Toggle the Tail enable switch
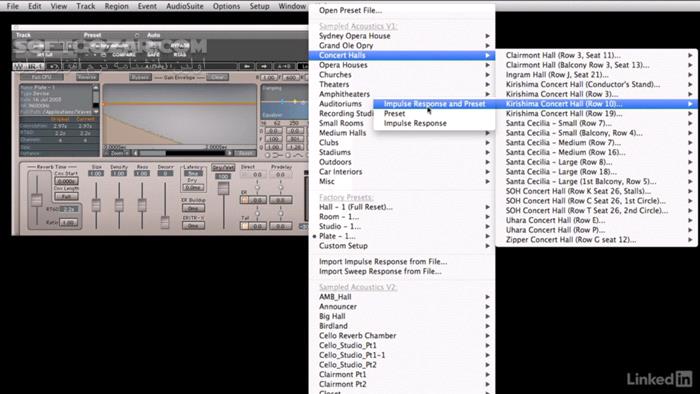 [x=244, y=226]
